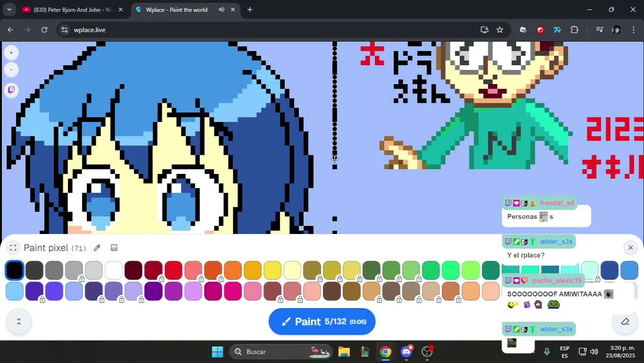The height and width of the screenshot is (363, 644).
Task: Open a new browser tab
Action: (x=249, y=10)
